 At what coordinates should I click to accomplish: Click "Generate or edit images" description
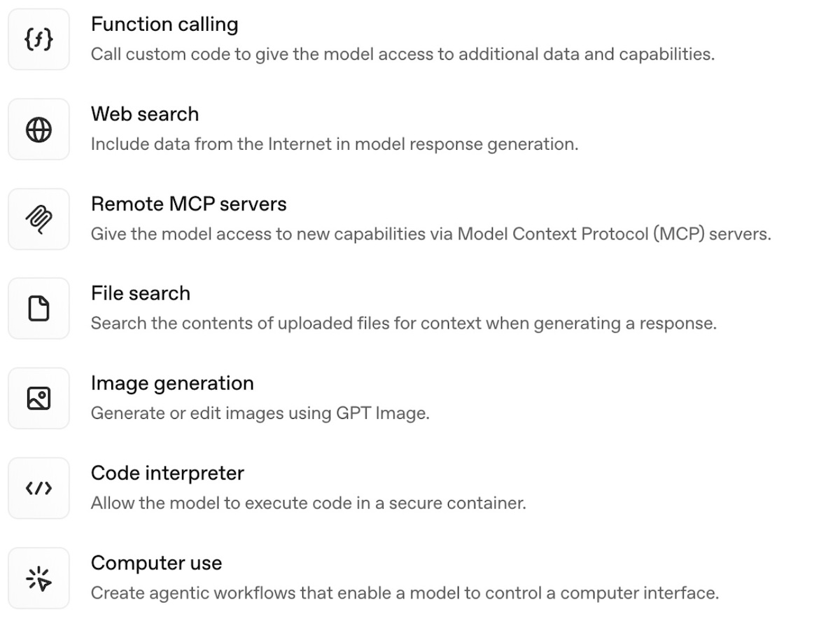coord(260,413)
